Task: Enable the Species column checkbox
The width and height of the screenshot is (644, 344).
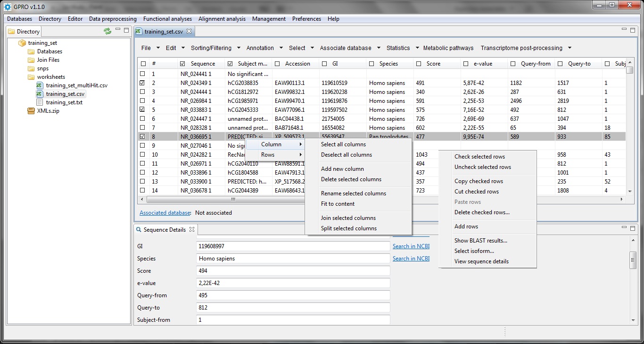Action: pos(372,64)
